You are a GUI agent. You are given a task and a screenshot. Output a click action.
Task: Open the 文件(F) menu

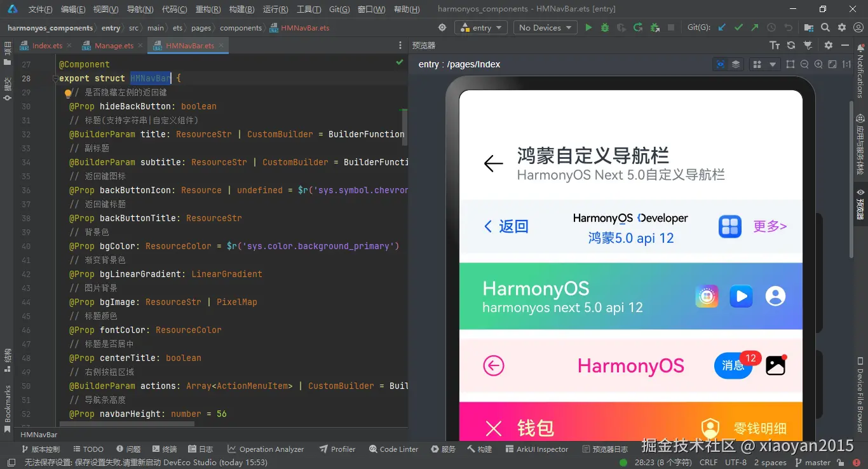[x=41, y=10]
